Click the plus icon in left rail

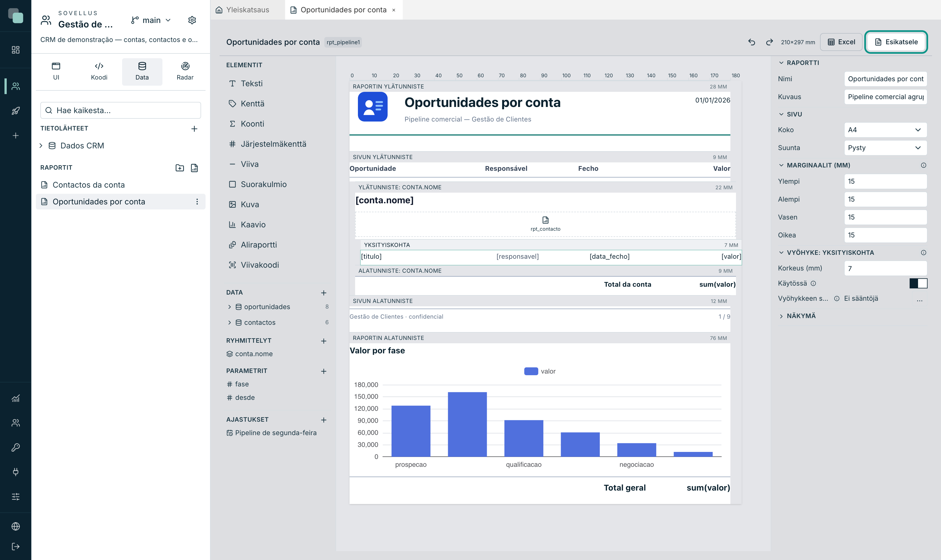[15, 136]
